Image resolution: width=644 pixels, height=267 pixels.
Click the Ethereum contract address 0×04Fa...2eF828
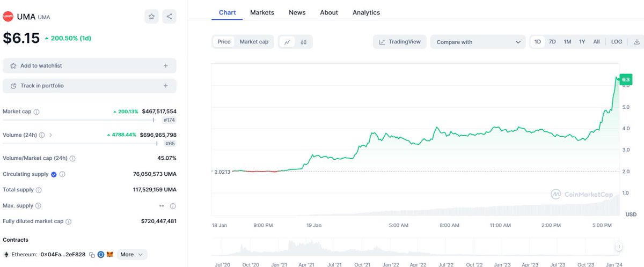click(63, 255)
